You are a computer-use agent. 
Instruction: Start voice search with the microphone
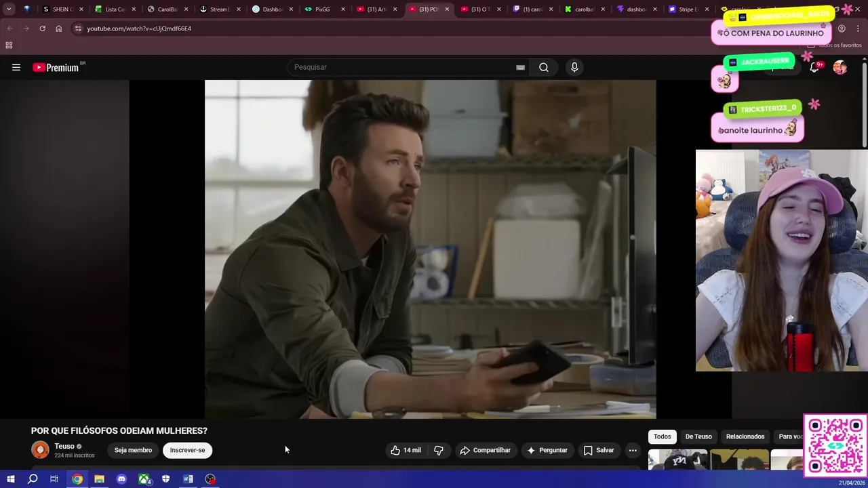[x=574, y=67]
